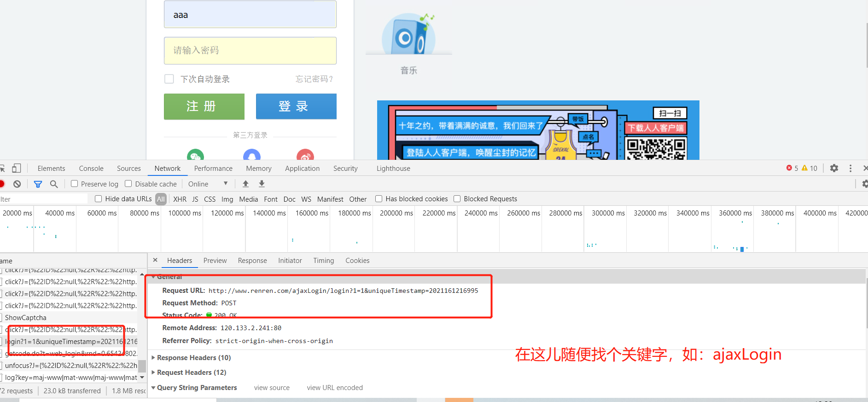Open the Online throttling dropdown
This screenshot has width=868, height=402.
tap(208, 184)
